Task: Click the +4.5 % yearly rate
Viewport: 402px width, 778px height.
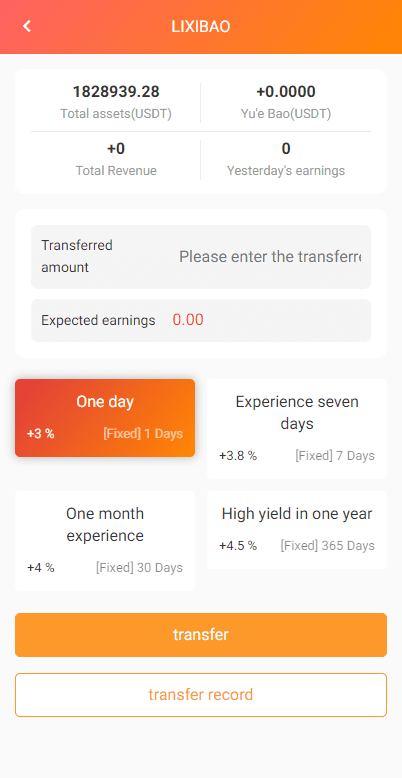Action: [x=238, y=546]
